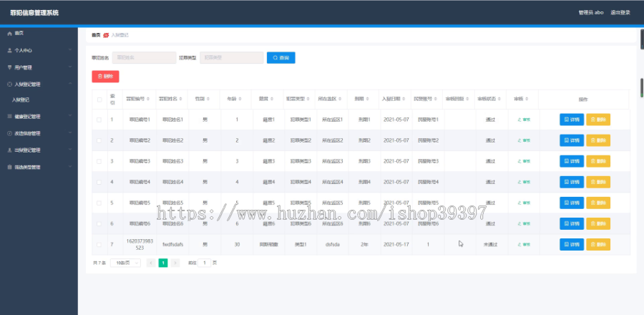The width and height of the screenshot is (644, 315).
Task: Click the icon beside 用户管理
Action: pyautogui.click(x=10, y=67)
